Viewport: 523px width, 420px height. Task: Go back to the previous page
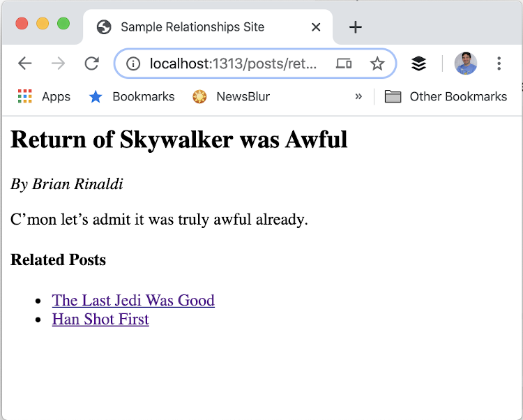coord(25,63)
